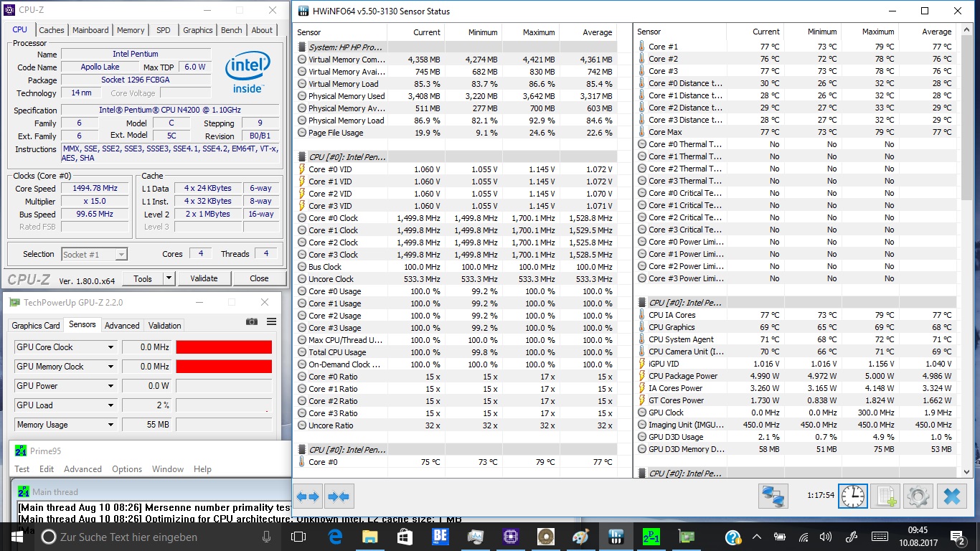
Task: Click the blue BE app taskbar icon
Action: (x=440, y=537)
